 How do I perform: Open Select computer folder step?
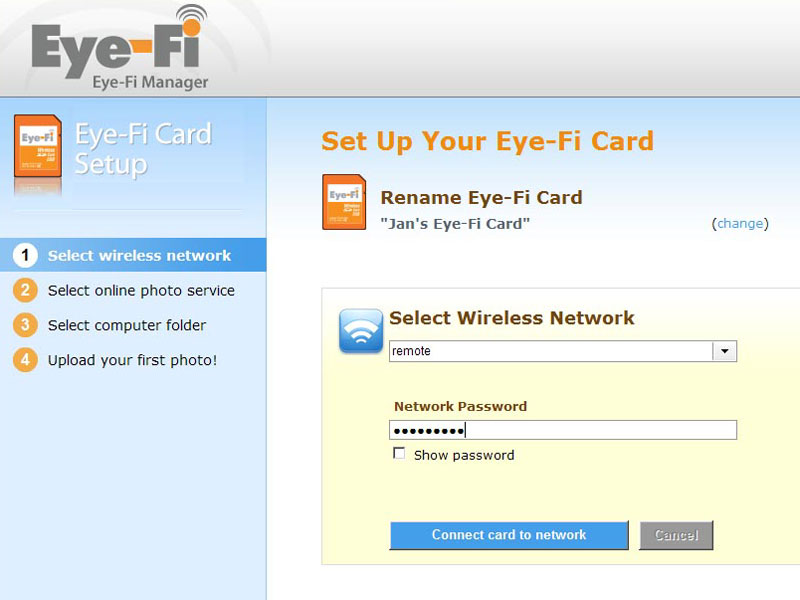(127, 325)
